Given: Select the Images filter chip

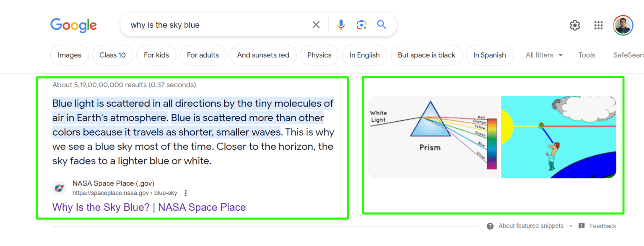Looking at the screenshot, I should click(69, 55).
